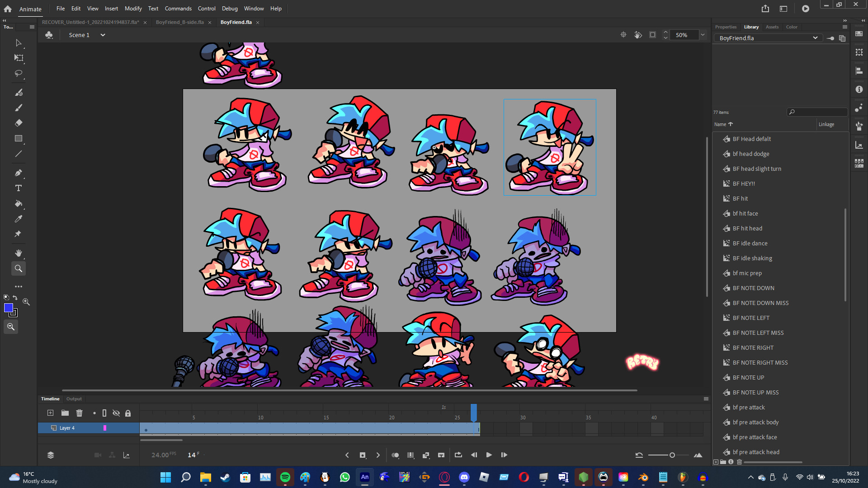Collapse the Tools panel chevrons
868x488 pixels.
5,20
